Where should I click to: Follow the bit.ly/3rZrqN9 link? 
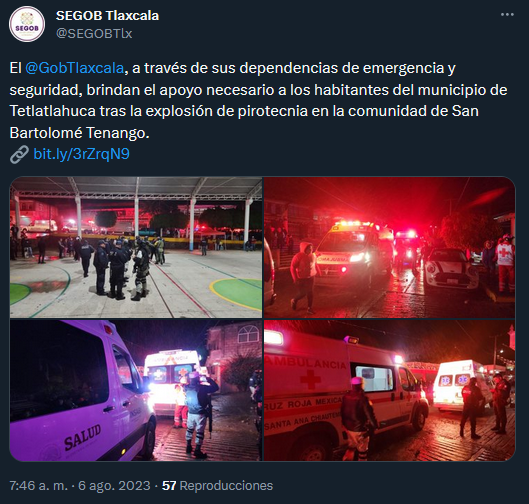tap(81, 154)
